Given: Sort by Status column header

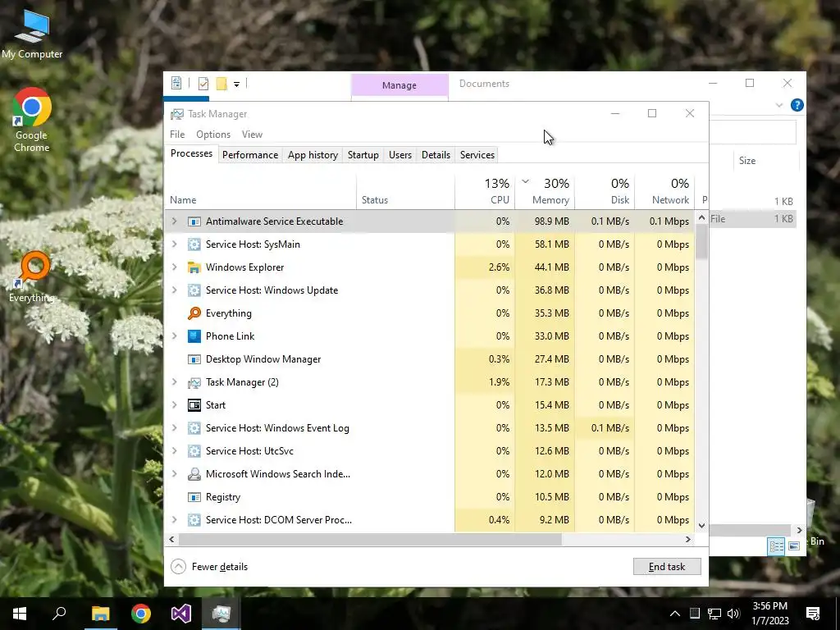Looking at the screenshot, I should point(405,191).
